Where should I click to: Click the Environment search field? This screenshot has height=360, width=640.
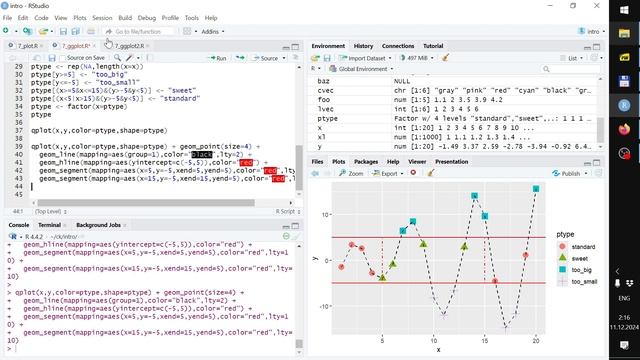pos(570,69)
